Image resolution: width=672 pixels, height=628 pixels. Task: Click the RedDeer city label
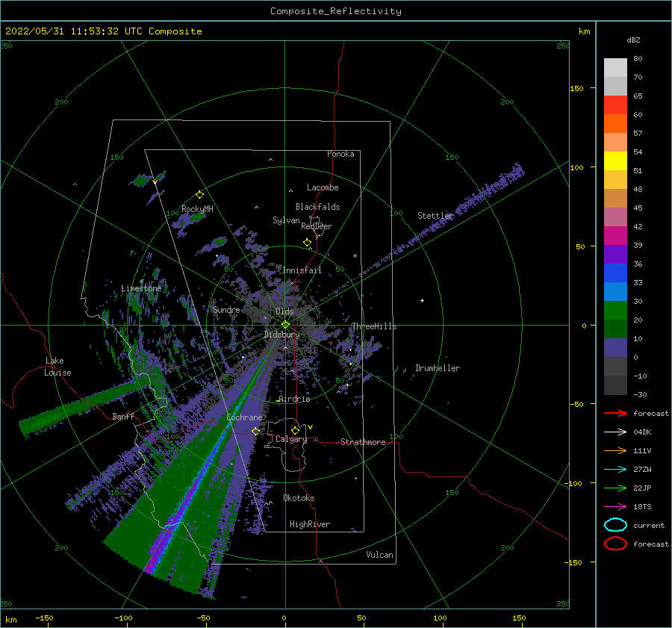click(317, 226)
